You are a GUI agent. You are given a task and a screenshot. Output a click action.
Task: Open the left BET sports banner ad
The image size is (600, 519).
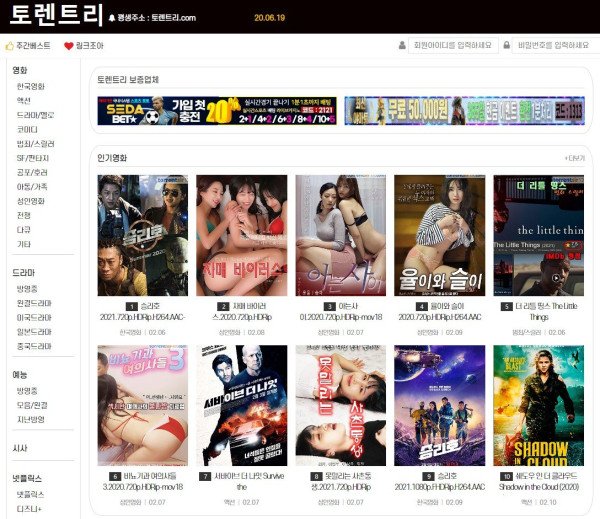216,110
